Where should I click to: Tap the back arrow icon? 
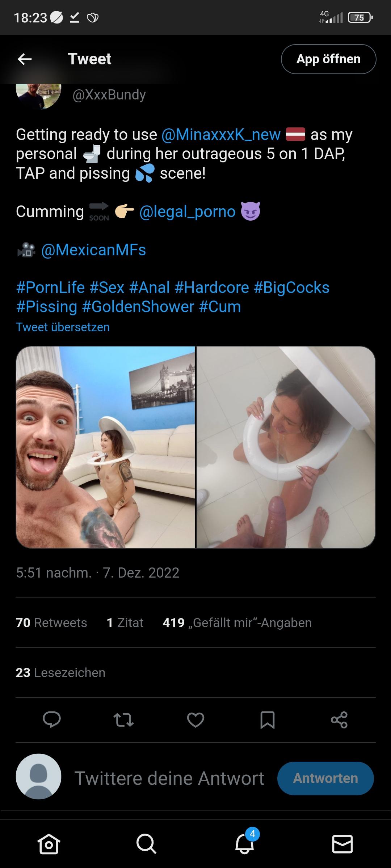coord(25,59)
